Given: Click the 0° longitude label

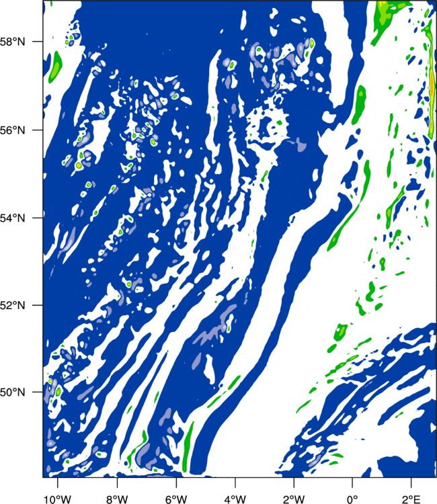Looking at the screenshot, I should click(352, 499).
